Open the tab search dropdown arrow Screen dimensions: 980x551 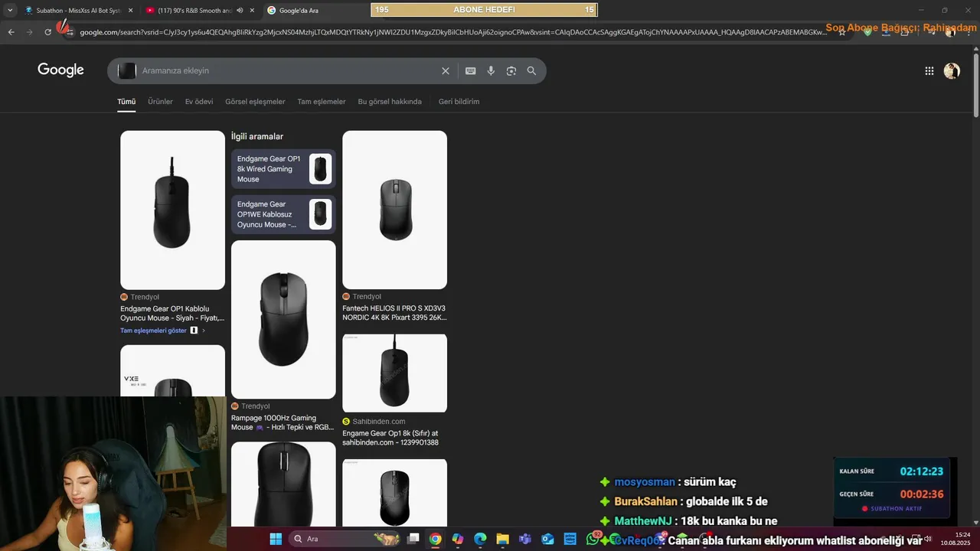point(10,10)
